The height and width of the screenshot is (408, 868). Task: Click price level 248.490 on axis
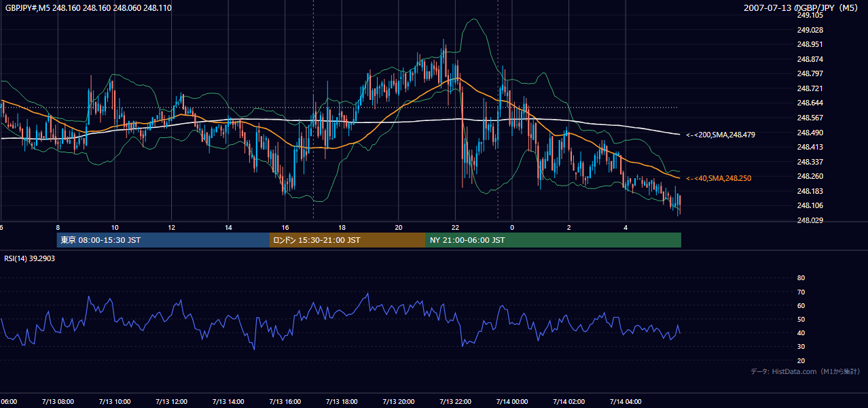[x=810, y=133]
